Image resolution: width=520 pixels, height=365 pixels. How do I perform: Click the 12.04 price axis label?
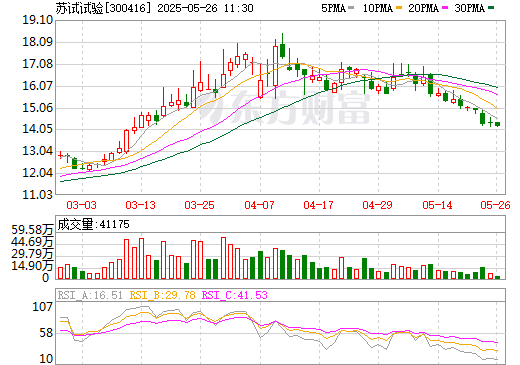tap(37, 173)
